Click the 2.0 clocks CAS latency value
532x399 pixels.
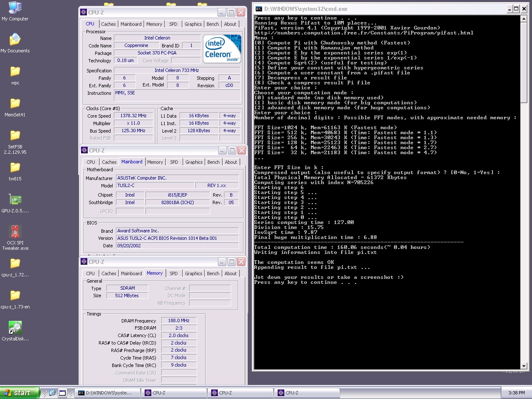pos(179,335)
